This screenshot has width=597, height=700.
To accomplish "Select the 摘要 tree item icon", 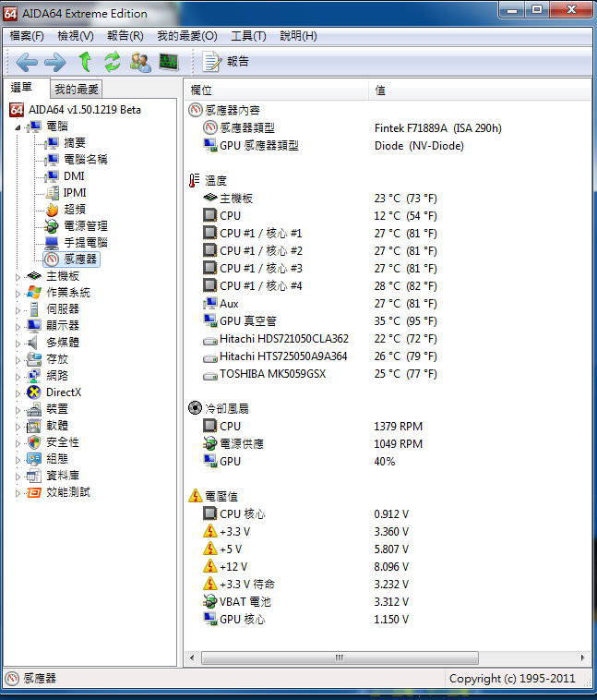I will (x=52, y=143).
